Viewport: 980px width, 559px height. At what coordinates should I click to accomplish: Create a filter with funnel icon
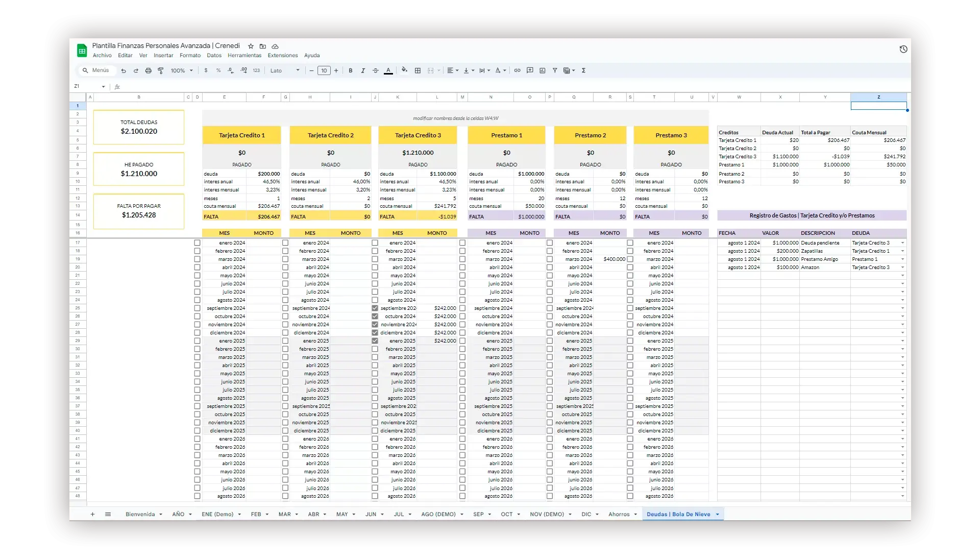pyautogui.click(x=555, y=70)
